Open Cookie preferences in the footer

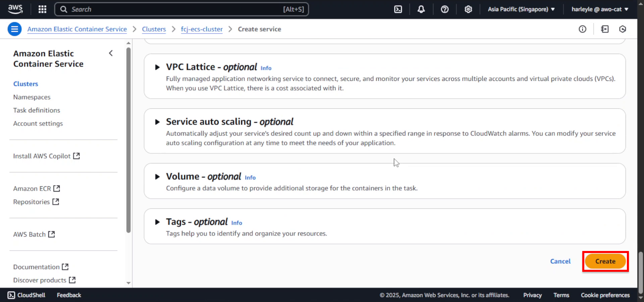(x=605, y=295)
